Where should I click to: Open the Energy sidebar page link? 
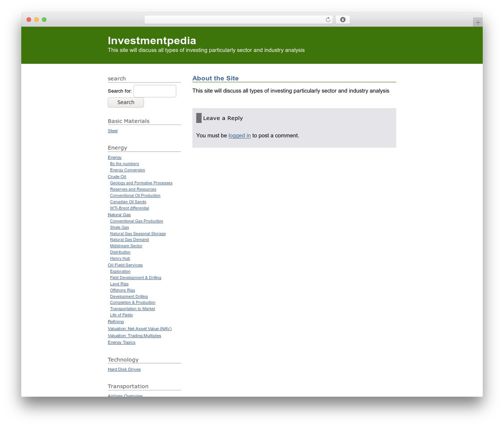115,158
